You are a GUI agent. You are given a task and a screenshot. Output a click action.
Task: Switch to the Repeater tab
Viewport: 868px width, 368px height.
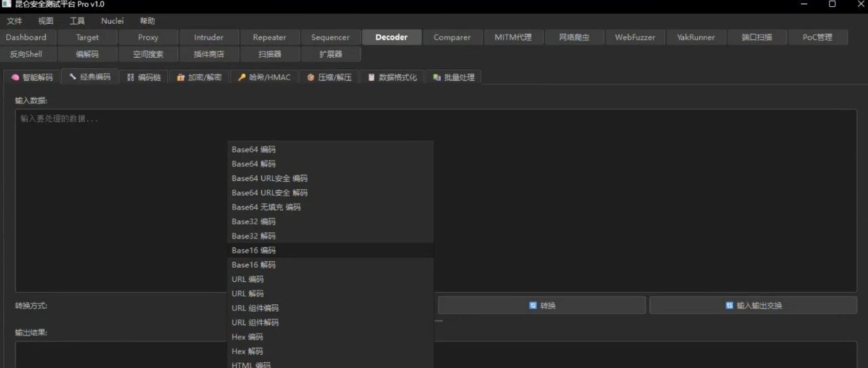[270, 37]
